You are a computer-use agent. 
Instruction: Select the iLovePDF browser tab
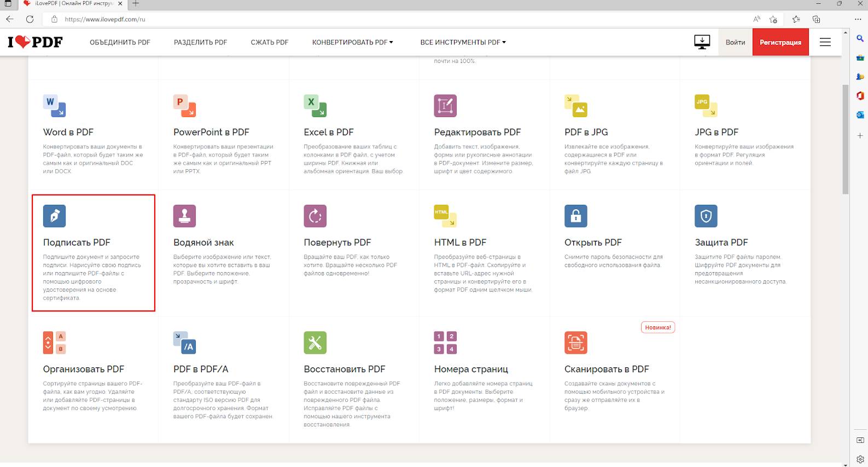coord(72,4)
